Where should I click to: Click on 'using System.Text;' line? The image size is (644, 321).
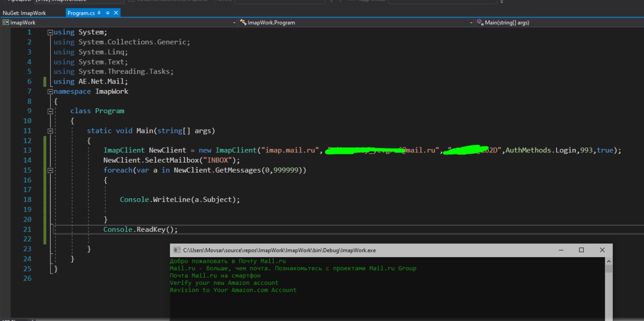pos(91,62)
